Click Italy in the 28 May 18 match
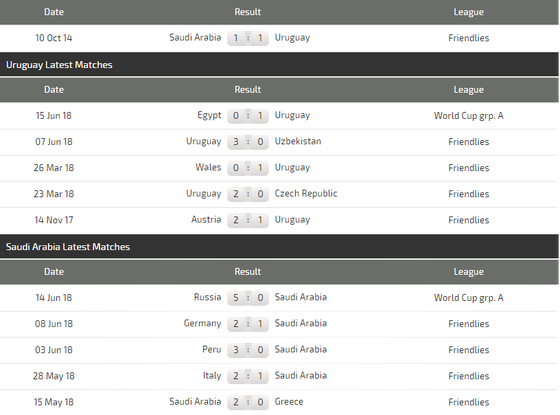 click(212, 376)
